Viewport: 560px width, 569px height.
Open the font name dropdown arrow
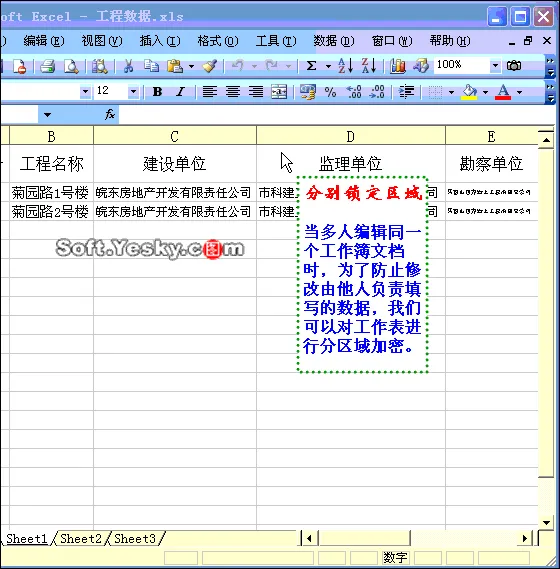coord(85,91)
